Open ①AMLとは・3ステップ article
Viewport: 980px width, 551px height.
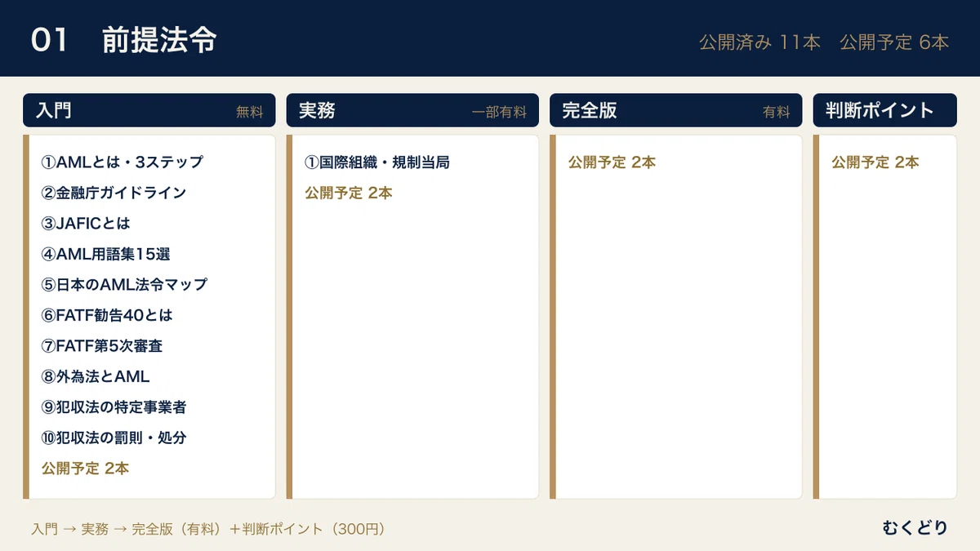(122, 162)
